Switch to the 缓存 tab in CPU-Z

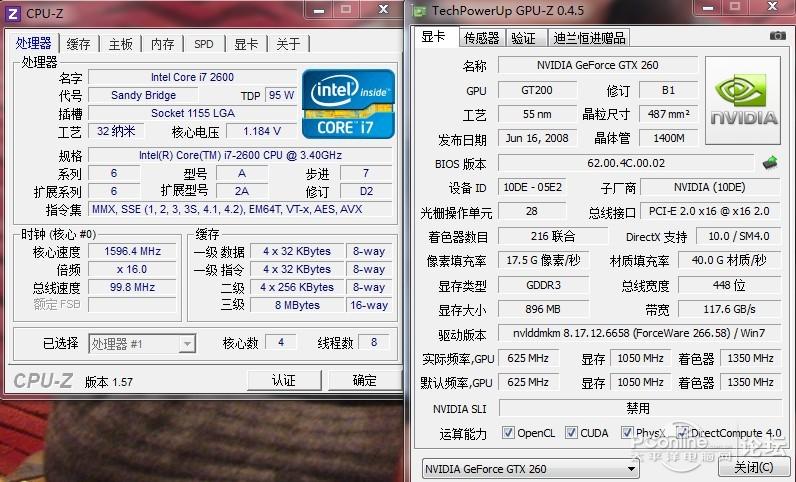(x=78, y=44)
